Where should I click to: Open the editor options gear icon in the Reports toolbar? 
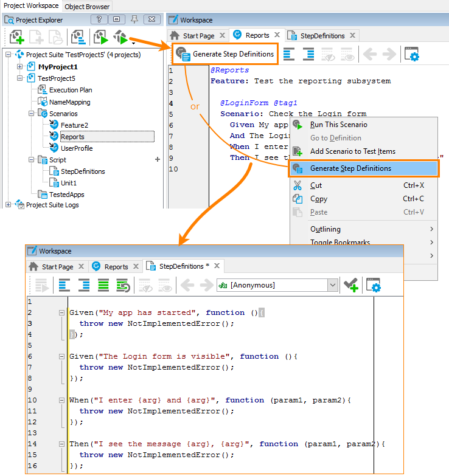pyautogui.click(x=413, y=55)
